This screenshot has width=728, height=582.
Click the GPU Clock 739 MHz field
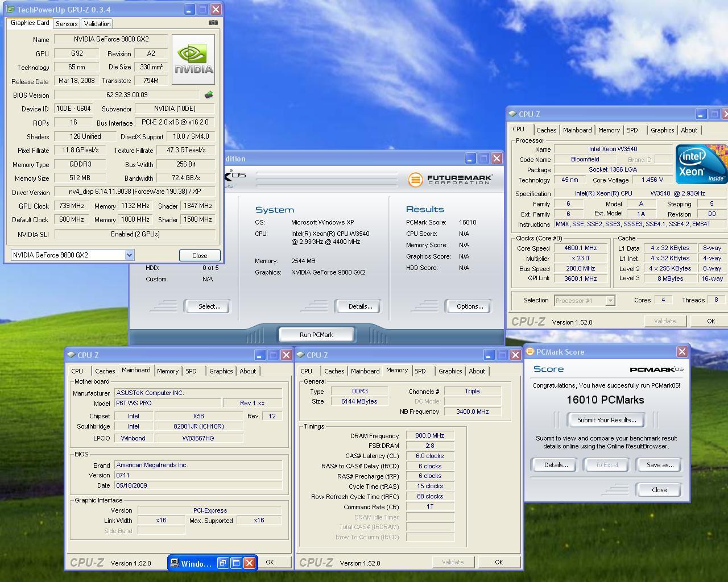click(71, 206)
